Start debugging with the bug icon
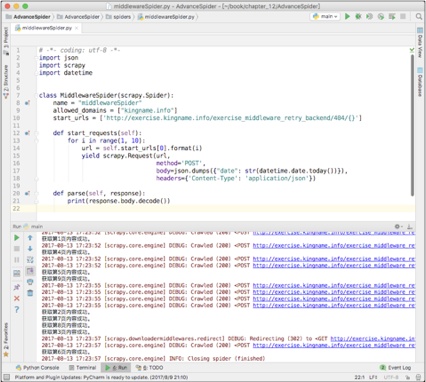 pyautogui.click(x=358, y=16)
